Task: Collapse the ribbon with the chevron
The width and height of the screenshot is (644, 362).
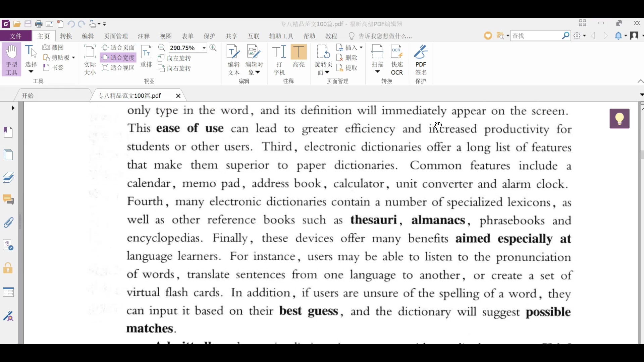Action: point(640,81)
